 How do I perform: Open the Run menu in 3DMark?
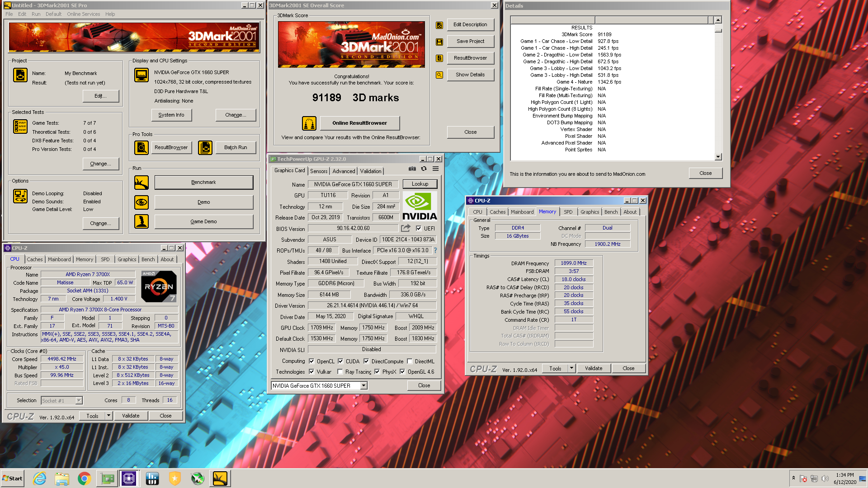(36, 14)
